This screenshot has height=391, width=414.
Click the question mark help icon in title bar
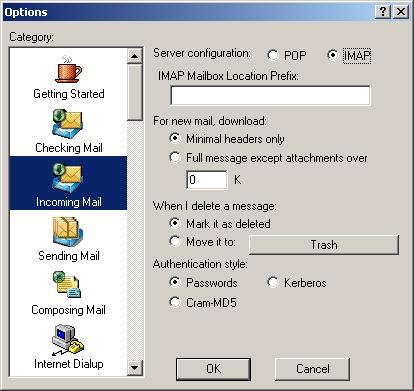(383, 12)
